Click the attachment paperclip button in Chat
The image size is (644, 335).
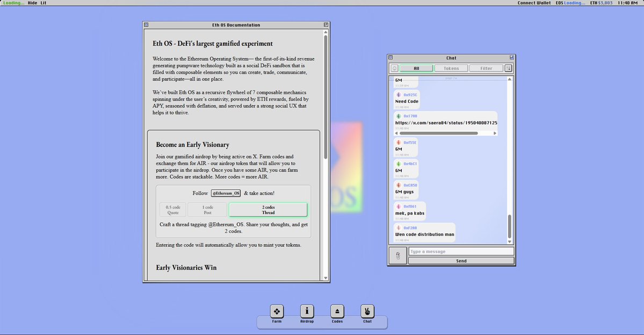[397, 255]
